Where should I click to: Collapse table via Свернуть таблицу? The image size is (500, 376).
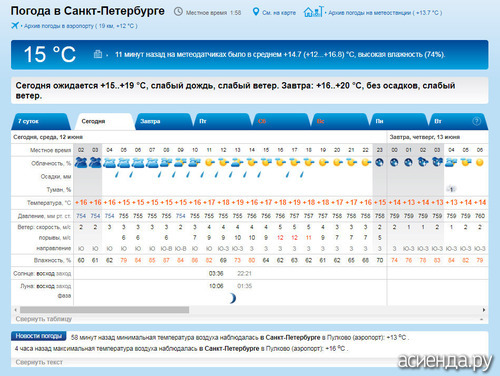tap(44, 319)
